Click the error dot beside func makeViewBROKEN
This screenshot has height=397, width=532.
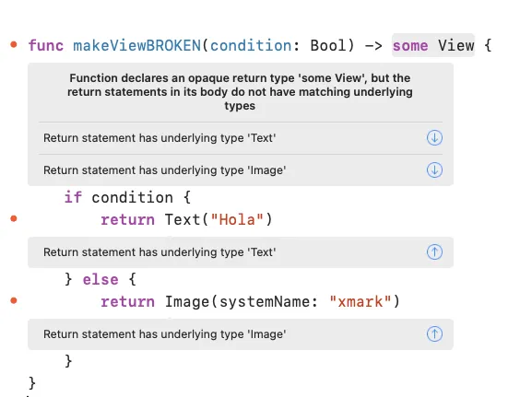[x=14, y=44]
